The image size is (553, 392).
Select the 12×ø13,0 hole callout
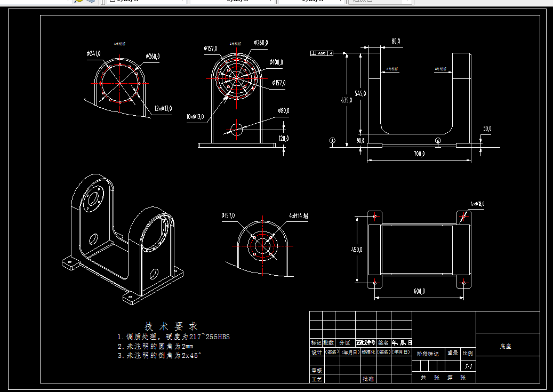point(163,108)
